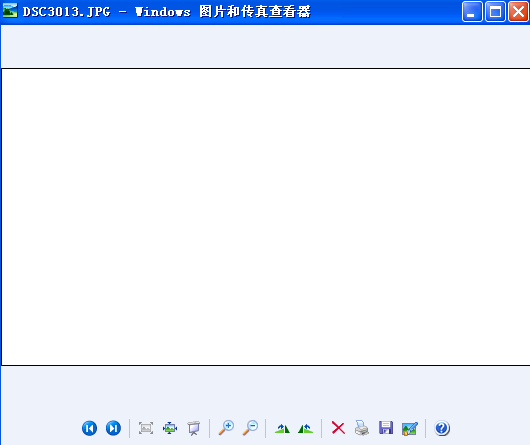
Task: Click inside the white image display area
Action: pyautogui.click(x=266, y=217)
